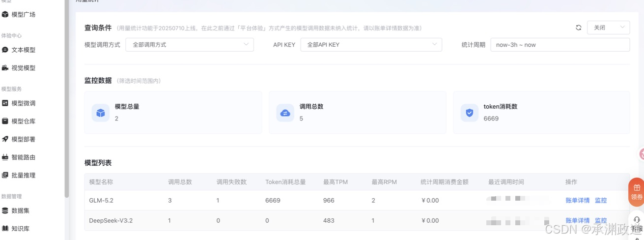
Task: Open 智能路由 in the sidebar
Action: (23, 157)
